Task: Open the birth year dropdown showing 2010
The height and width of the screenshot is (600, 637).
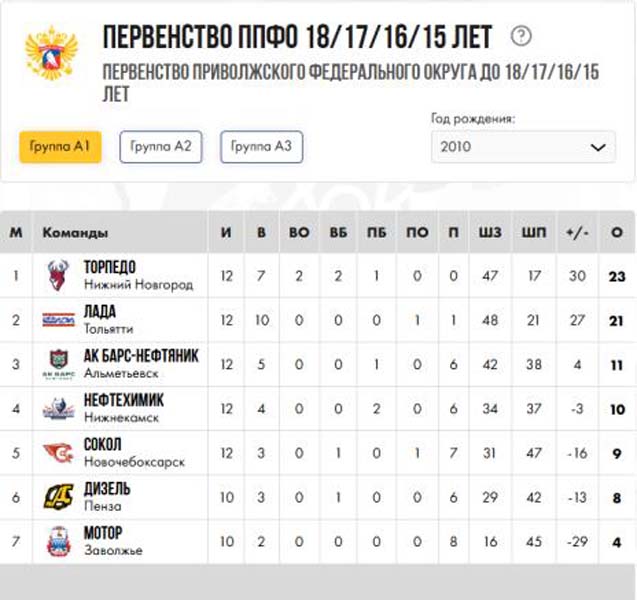Action: point(522,147)
